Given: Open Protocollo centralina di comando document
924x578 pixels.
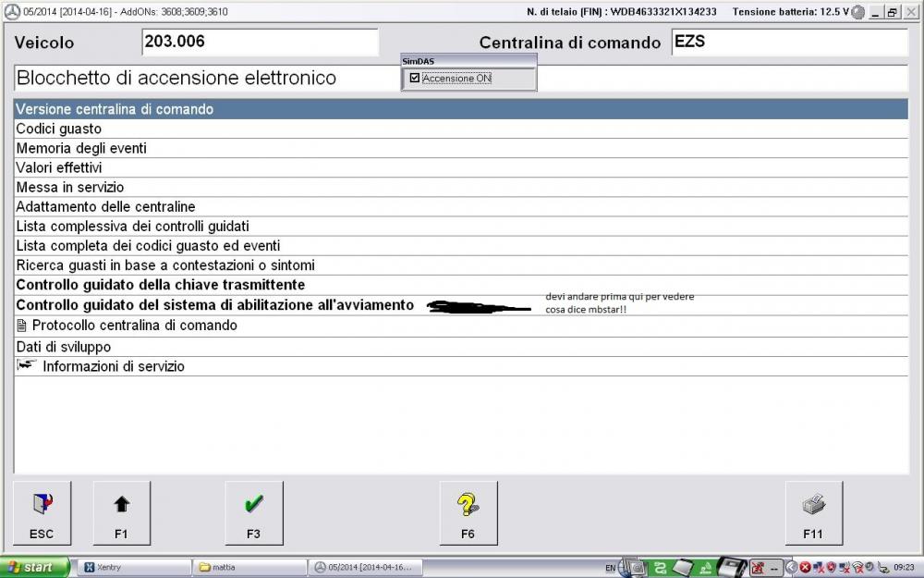Looking at the screenshot, I should pyautogui.click(x=134, y=326).
